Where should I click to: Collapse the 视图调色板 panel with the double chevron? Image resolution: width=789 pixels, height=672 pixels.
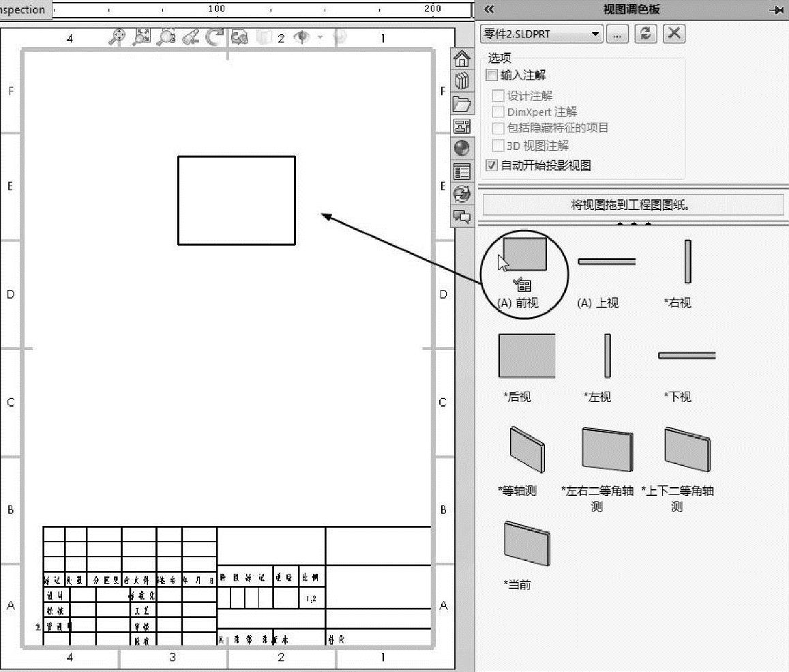[488, 9]
